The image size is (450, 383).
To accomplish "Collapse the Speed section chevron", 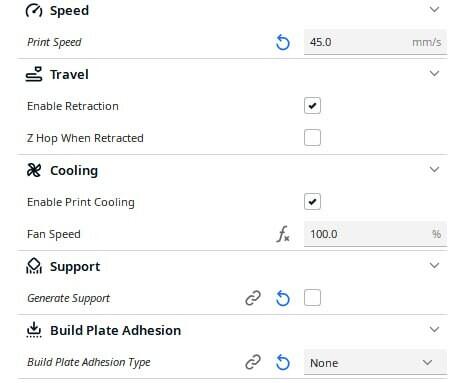I will (434, 9).
